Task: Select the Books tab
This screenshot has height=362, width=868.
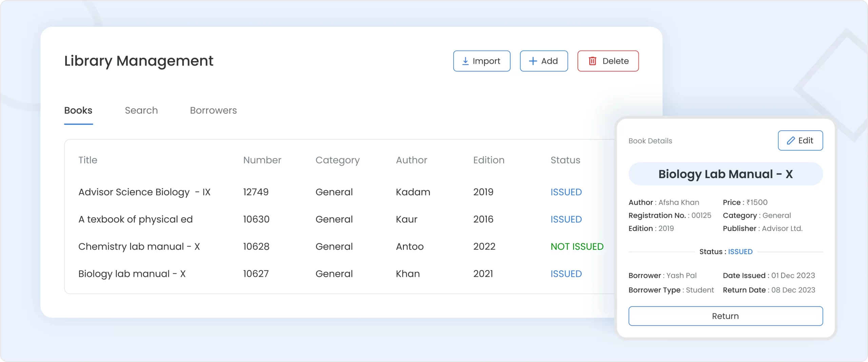Action: pyautogui.click(x=78, y=110)
